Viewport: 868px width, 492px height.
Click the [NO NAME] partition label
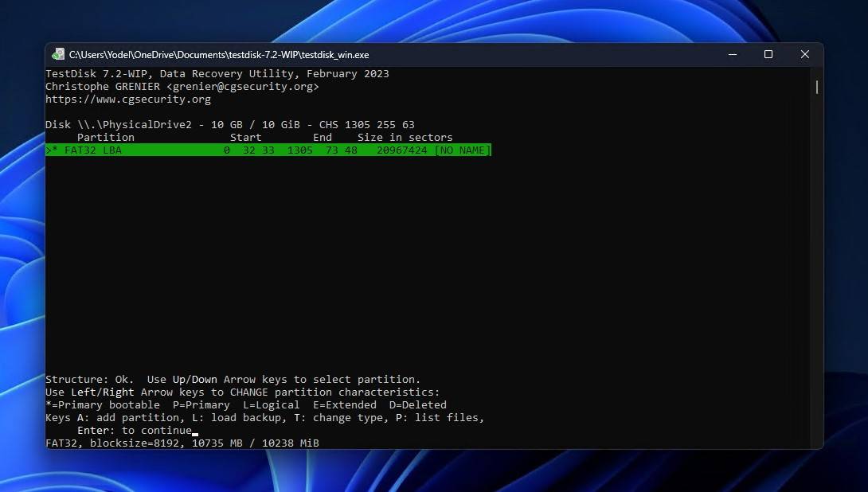click(463, 150)
